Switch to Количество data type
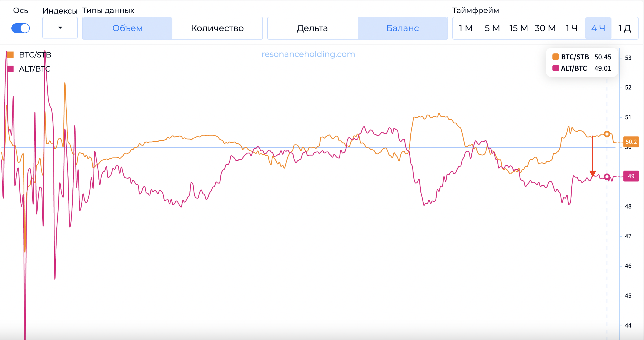Viewport: 644px width, 340px height. point(217,28)
